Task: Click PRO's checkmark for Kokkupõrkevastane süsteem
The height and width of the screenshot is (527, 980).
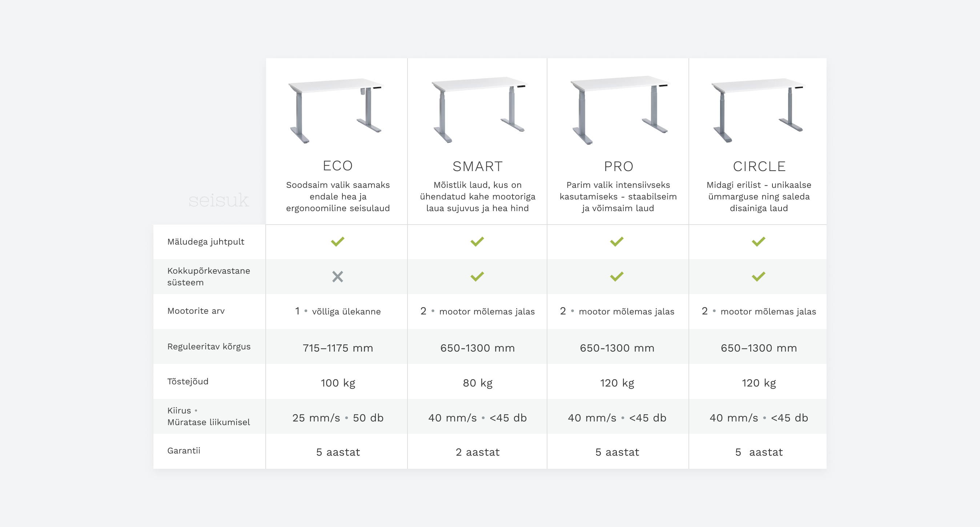Action: [x=617, y=277]
